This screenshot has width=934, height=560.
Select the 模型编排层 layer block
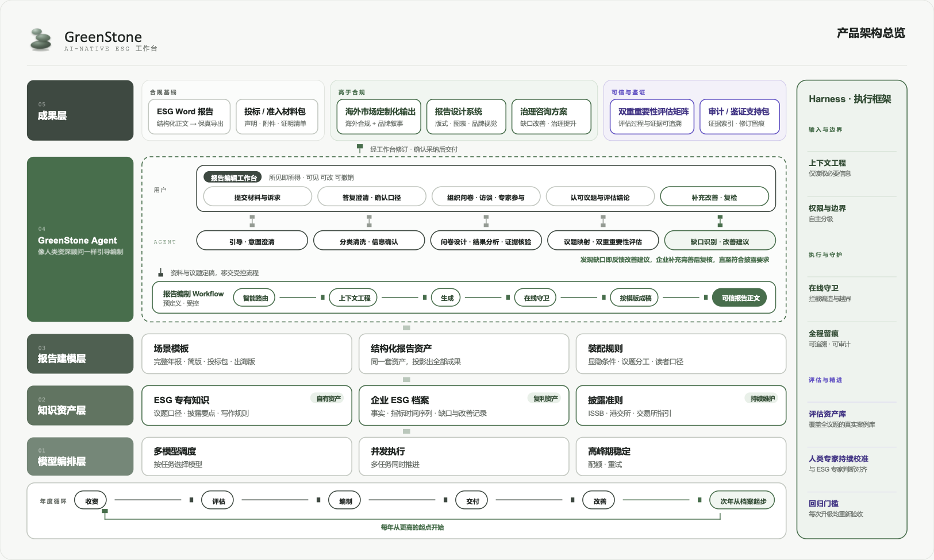coord(80,457)
